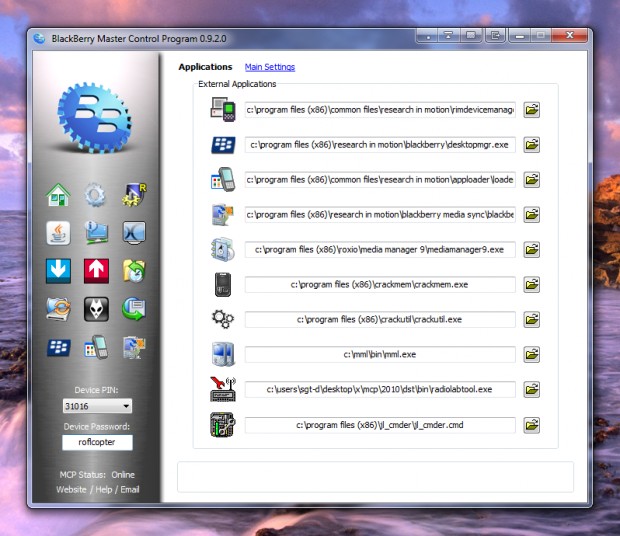
Task: Click the crackmem.exe path field
Action: coord(380,284)
